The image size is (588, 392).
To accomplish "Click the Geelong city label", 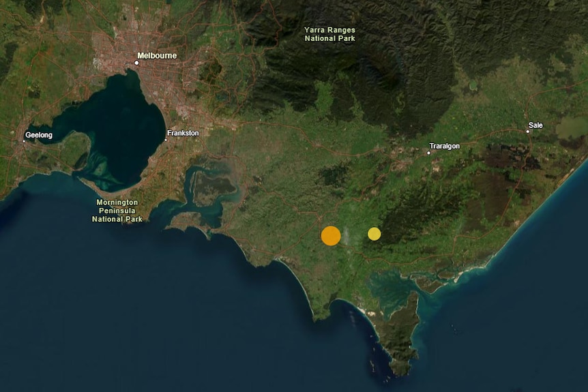I will pos(39,135).
